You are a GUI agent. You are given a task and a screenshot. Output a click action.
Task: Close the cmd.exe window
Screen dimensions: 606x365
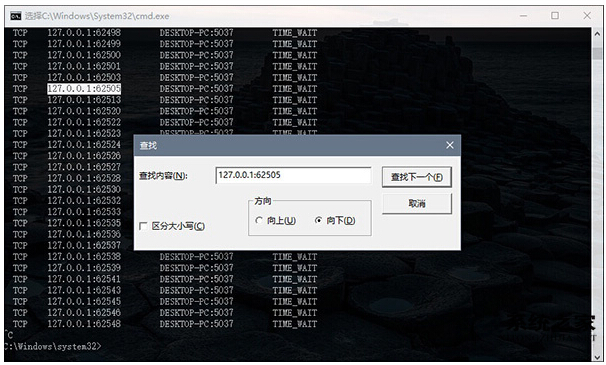[587, 16]
